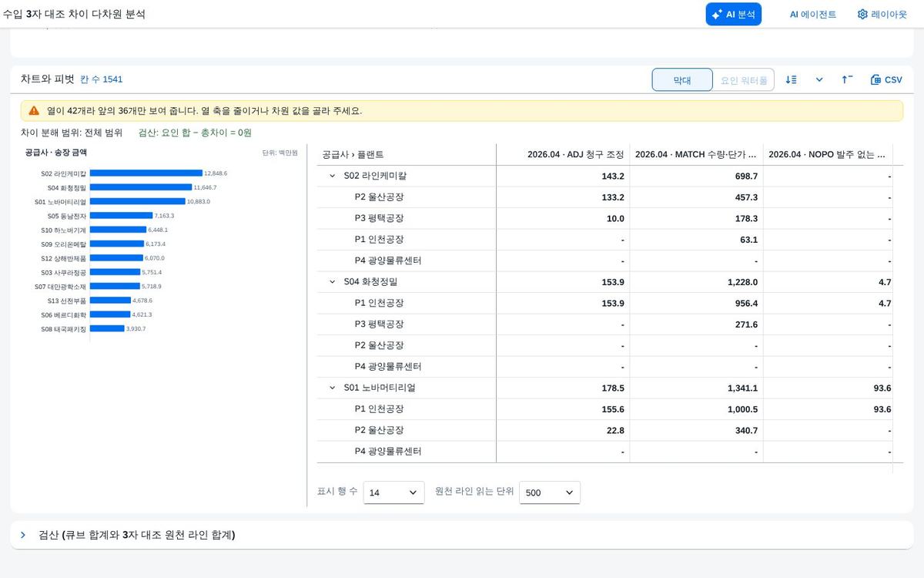Click the up-arrow collapse icon
Viewport: 924px width, 578px height.
click(847, 79)
